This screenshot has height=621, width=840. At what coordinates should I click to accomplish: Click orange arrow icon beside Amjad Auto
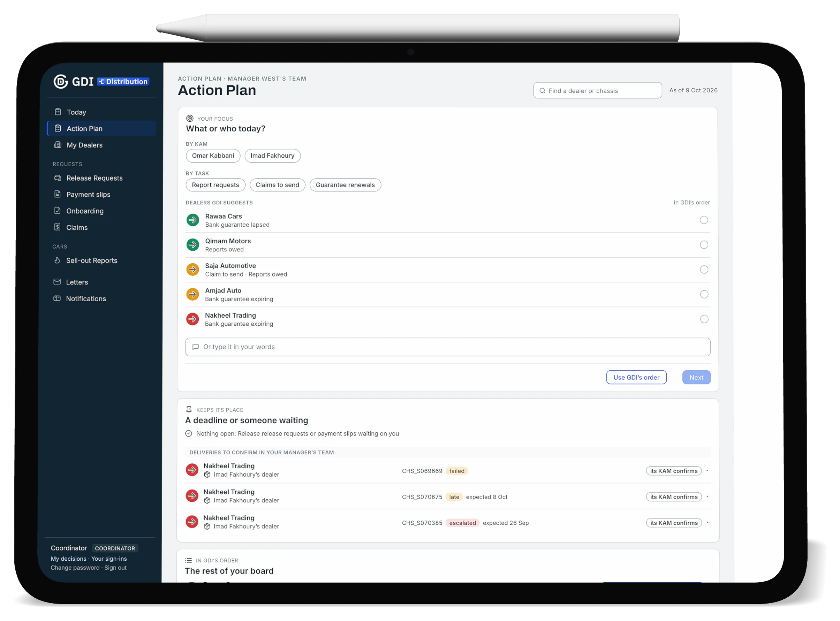193,295
